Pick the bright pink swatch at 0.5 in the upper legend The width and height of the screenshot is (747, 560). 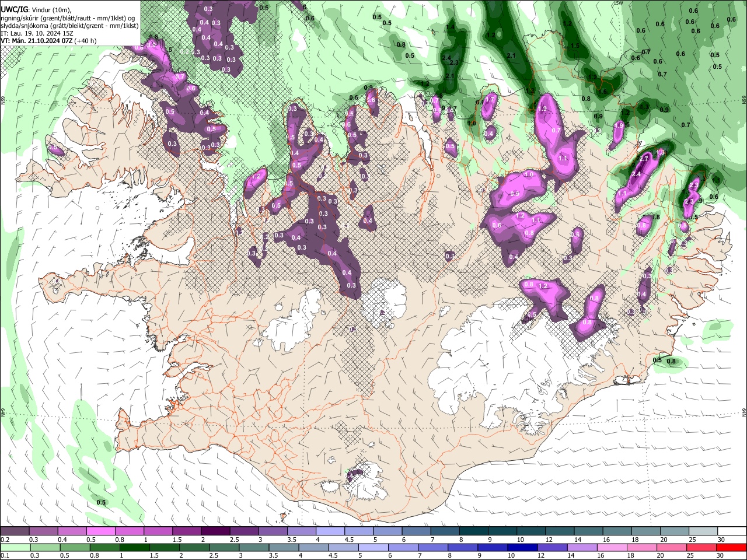tap(100, 531)
